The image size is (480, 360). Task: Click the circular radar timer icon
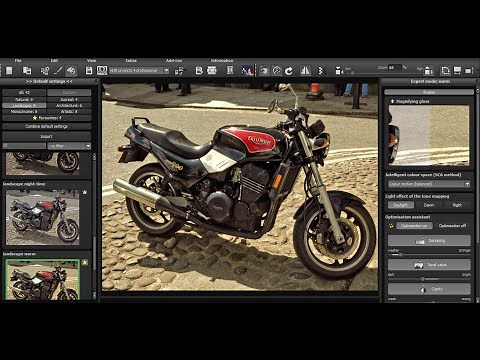point(277,70)
